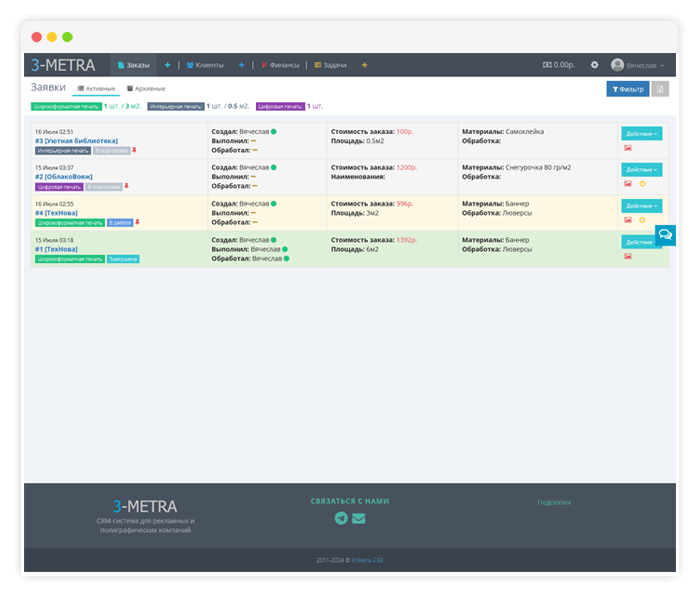Screen dimensions: 700x600
Task: Click the yellow macOS minimize button
Action: coord(52,37)
